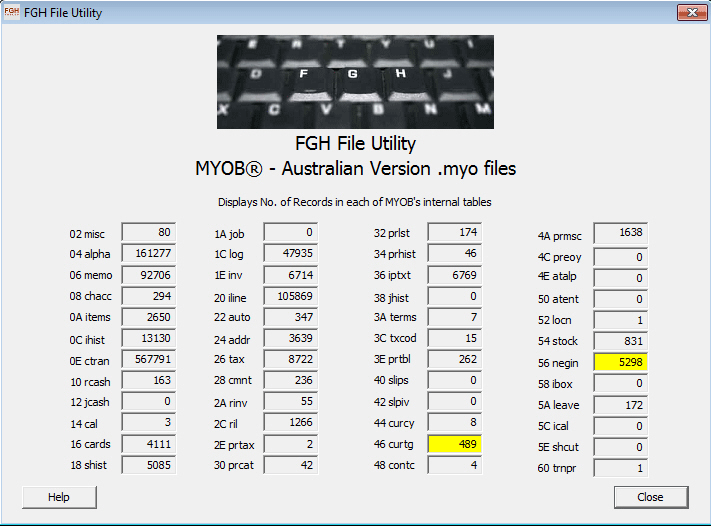
Task: Select the 1C log field showing 47935
Action: (290, 253)
